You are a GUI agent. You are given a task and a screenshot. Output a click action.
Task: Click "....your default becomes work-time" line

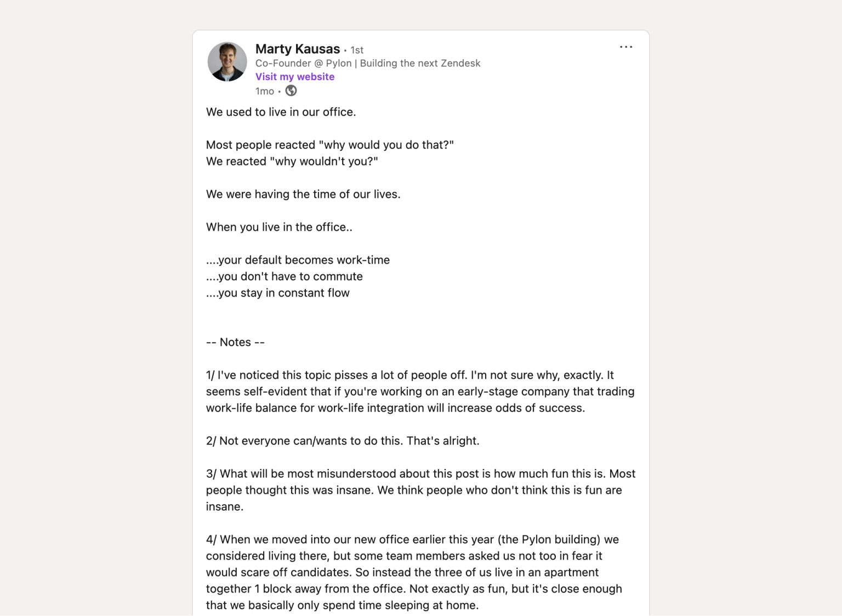(x=298, y=260)
